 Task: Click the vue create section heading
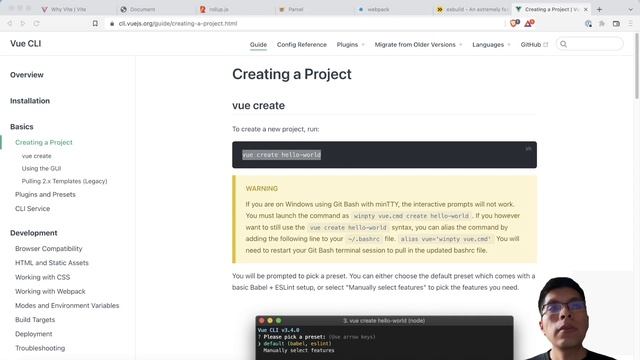(x=258, y=105)
